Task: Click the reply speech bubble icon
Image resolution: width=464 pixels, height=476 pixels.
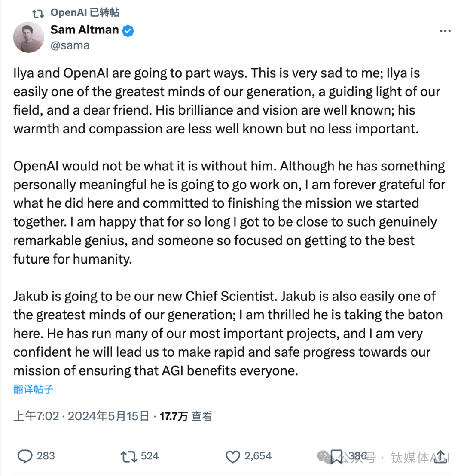Action: (25, 456)
